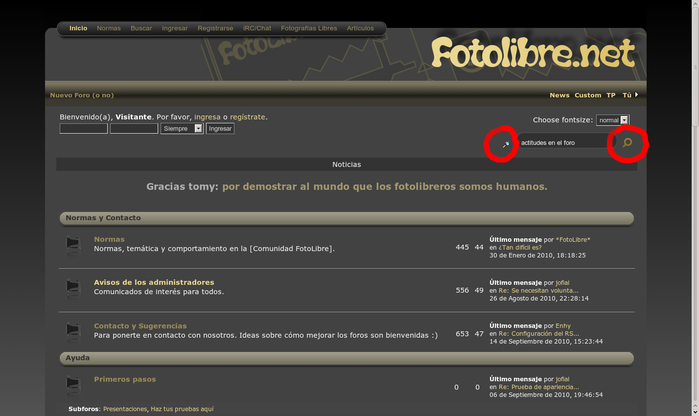Screen dimensions: 699x416
Task: Select the Tú tab
Action: pyautogui.click(x=627, y=95)
